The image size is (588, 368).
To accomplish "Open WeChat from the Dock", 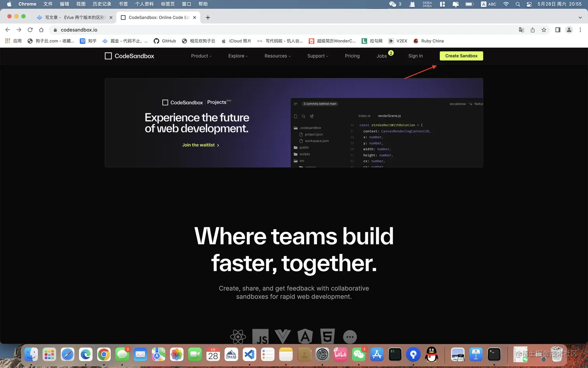I will (359, 354).
